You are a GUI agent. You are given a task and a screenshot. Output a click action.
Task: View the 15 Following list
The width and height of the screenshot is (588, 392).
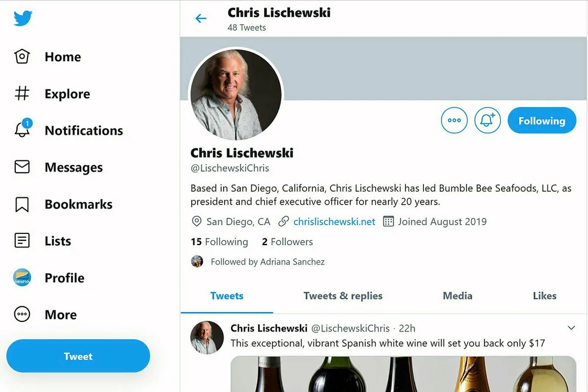click(x=219, y=242)
